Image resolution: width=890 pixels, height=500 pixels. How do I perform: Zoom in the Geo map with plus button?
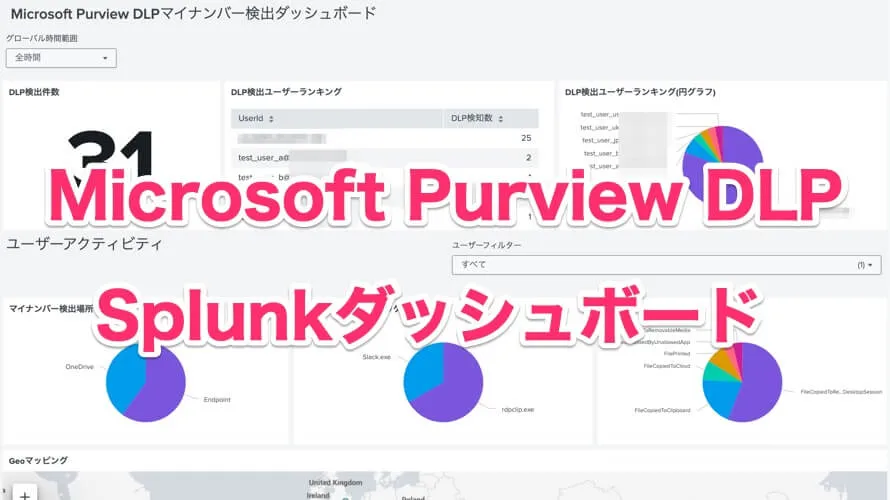click(25, 494)
